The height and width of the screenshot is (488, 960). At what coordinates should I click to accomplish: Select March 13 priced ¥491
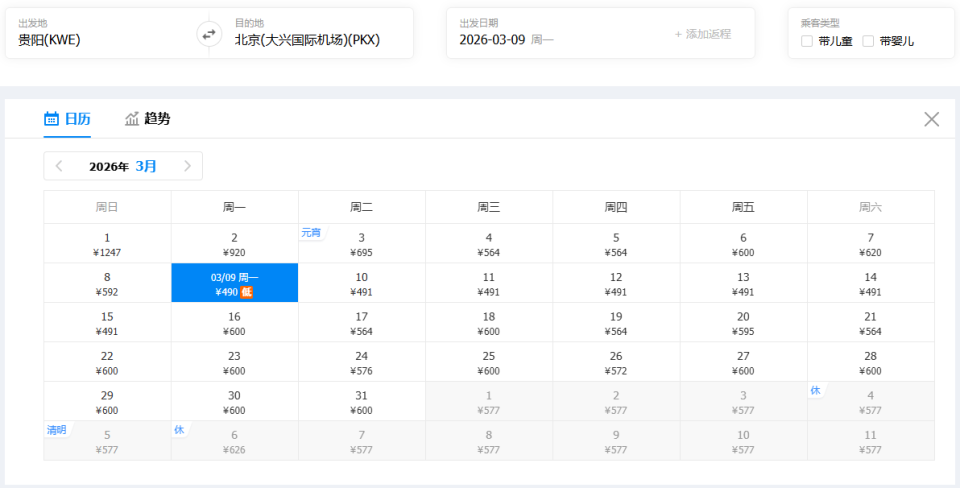744,283
